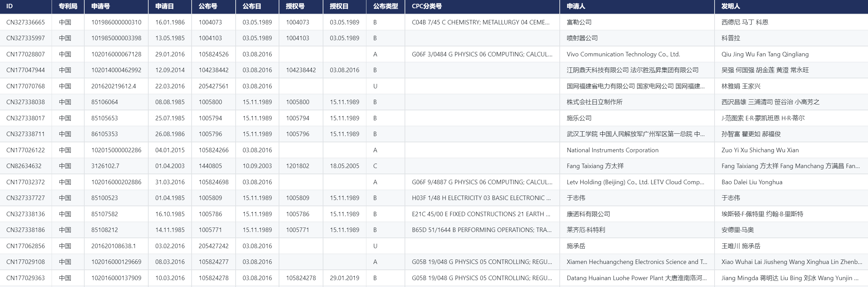Select the 授权日 column header

point(339,6)
